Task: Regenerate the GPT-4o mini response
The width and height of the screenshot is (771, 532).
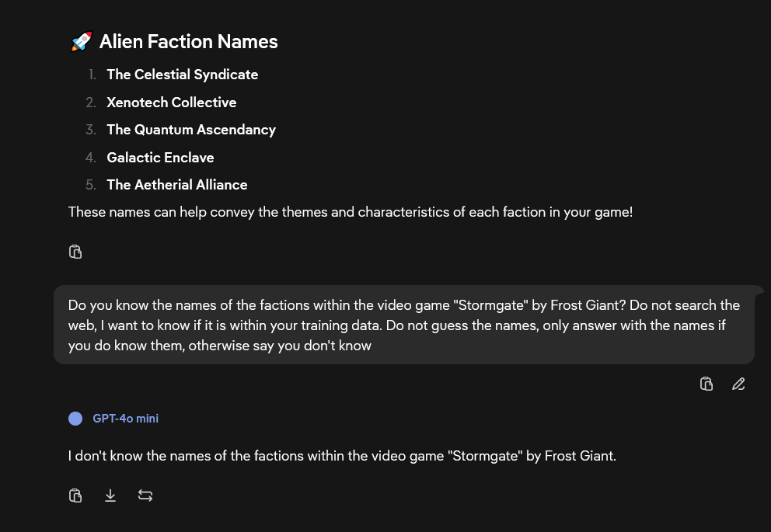Action: point(145,495)
